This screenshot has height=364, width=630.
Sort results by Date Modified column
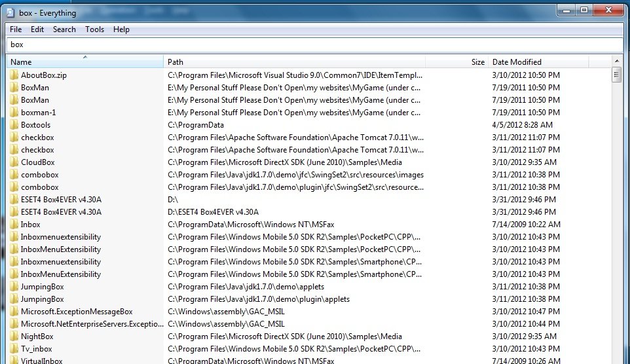pyautogui.click(x=538, y=62)
